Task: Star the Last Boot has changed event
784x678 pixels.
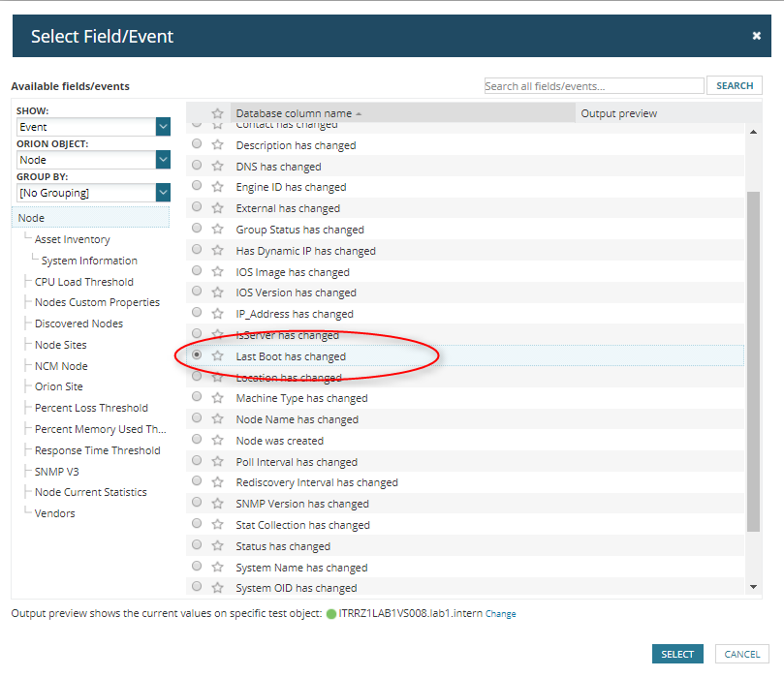Action: 217,355
